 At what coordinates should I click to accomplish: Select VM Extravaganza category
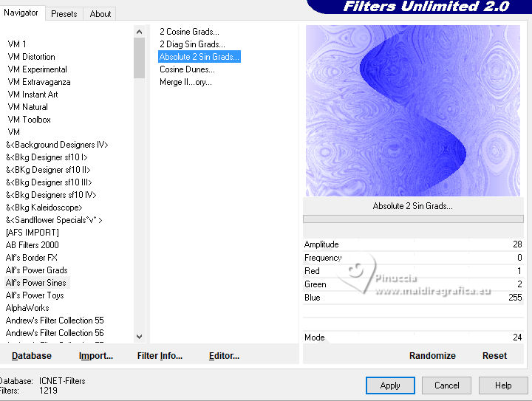click(39, 82)
